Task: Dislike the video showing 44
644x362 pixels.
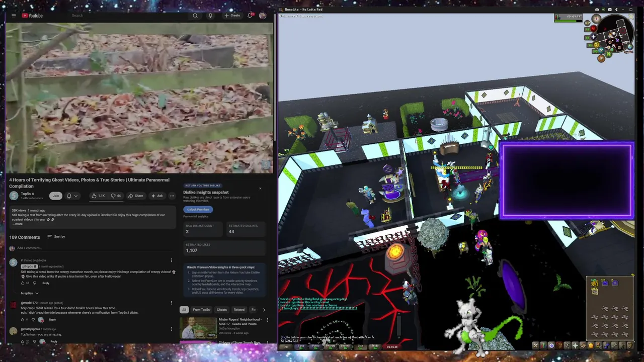Action: (x=116, y=196)
